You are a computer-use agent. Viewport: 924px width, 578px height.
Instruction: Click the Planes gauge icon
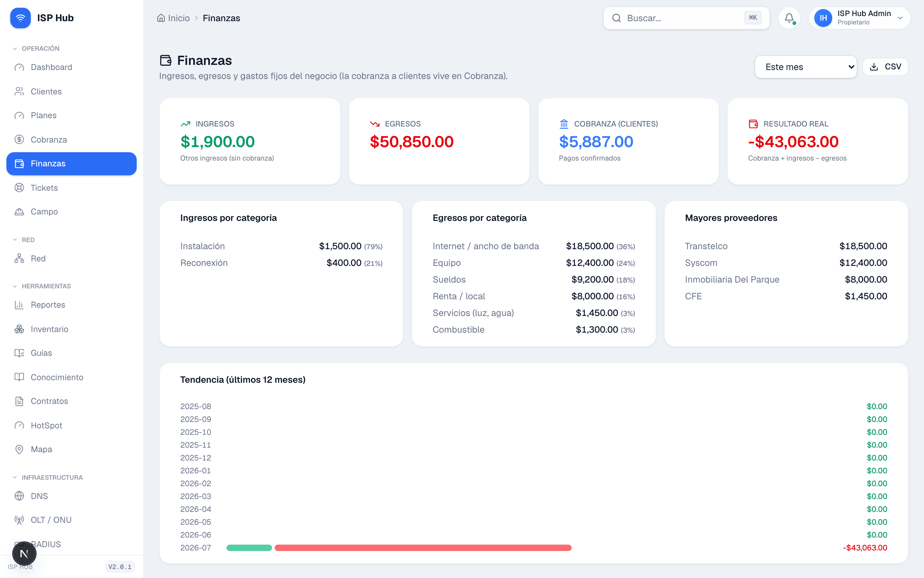tap(19, 116)
